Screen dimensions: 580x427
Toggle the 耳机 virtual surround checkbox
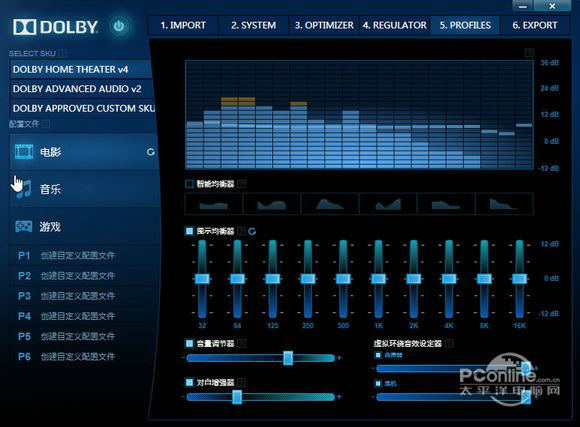point(378,383)
